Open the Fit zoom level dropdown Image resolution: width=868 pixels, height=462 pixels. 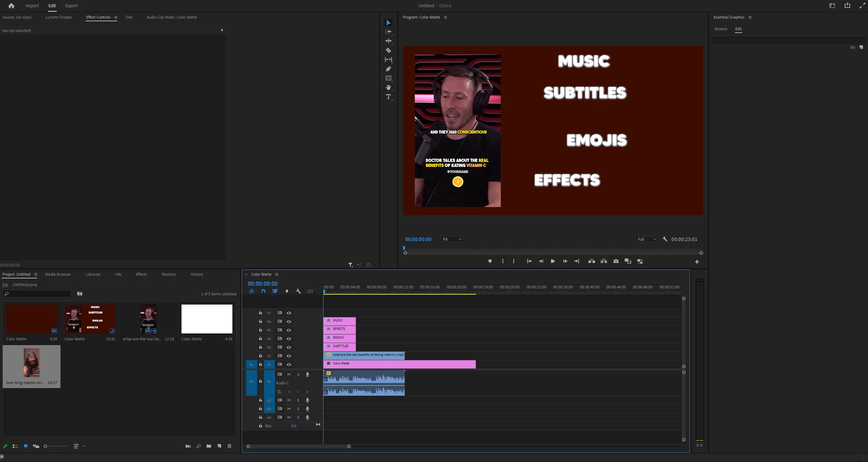[x=452, y=239]
